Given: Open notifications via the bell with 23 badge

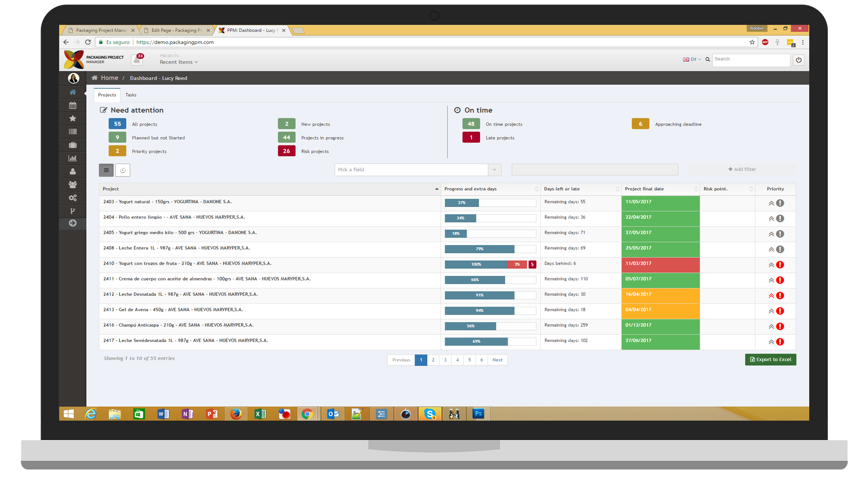Looking at the screenshot, I should point(137,59).
